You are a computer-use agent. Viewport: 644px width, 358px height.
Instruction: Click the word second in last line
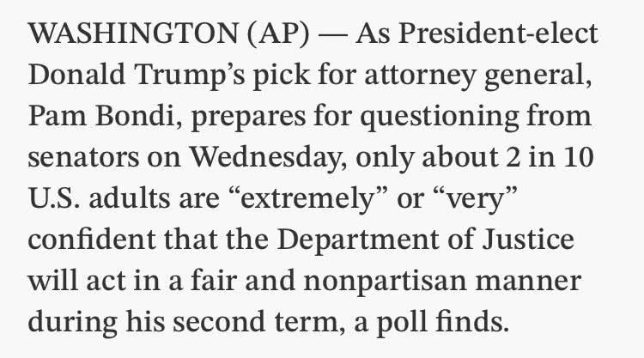(218, 321)
